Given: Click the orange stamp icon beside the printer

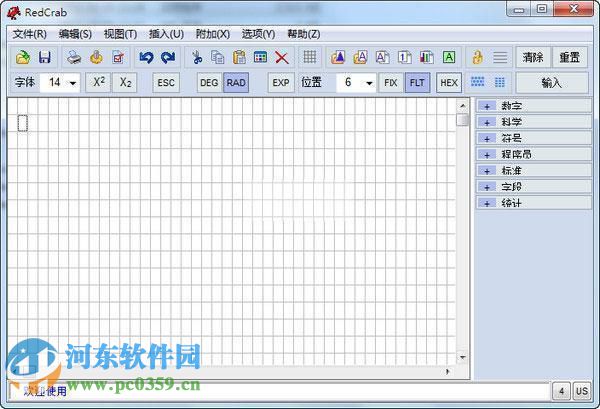Looking at the screenshot, I should (x=96, y=57).
